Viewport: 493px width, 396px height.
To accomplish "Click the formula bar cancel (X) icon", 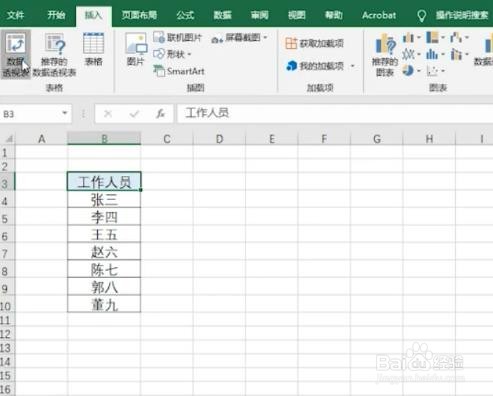I will pos(108,114).
